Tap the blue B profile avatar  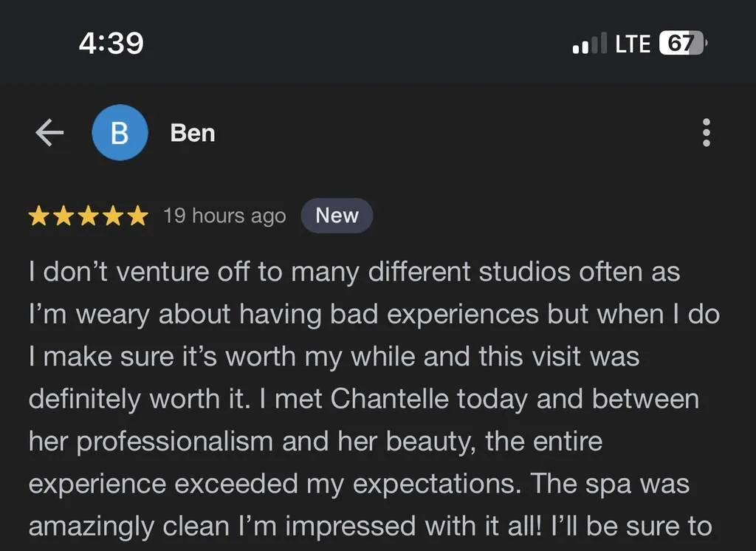point(120,133)
